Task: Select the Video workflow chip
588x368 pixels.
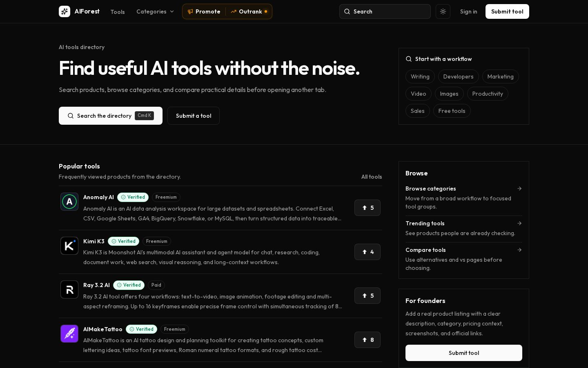Action: point(419,94)
